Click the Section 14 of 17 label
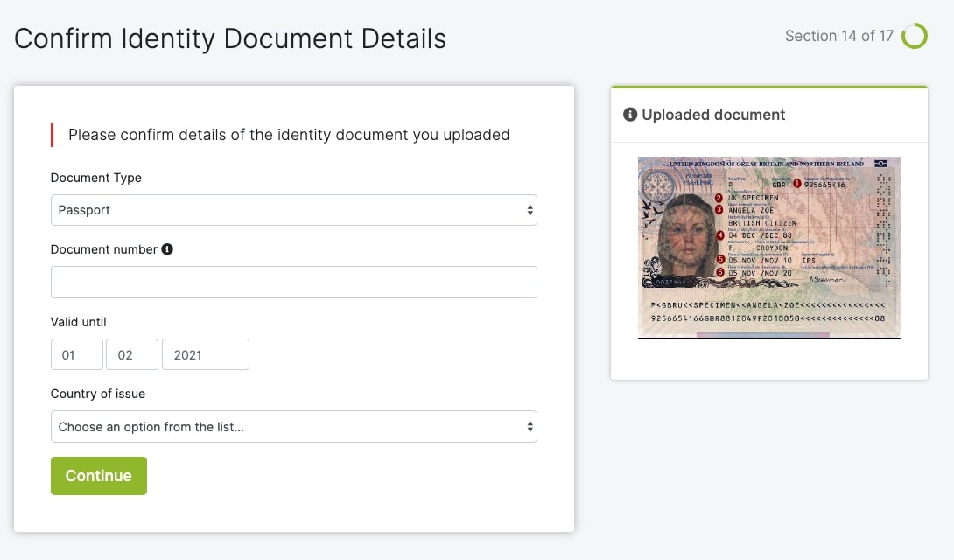This screenshot has height=560, width=954. click(839, 36)
